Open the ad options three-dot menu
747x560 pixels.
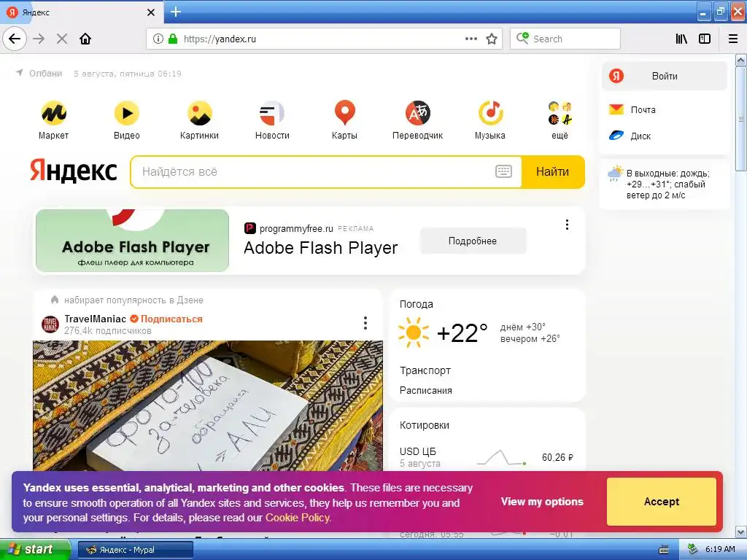click(567, 225)
